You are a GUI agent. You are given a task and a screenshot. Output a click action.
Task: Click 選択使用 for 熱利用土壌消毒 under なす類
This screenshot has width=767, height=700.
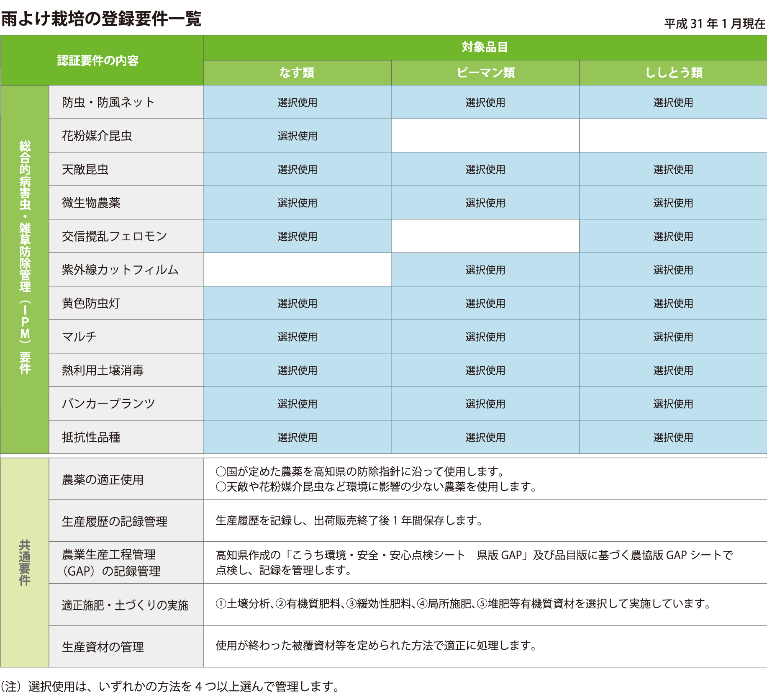click(x=298, y=371)
